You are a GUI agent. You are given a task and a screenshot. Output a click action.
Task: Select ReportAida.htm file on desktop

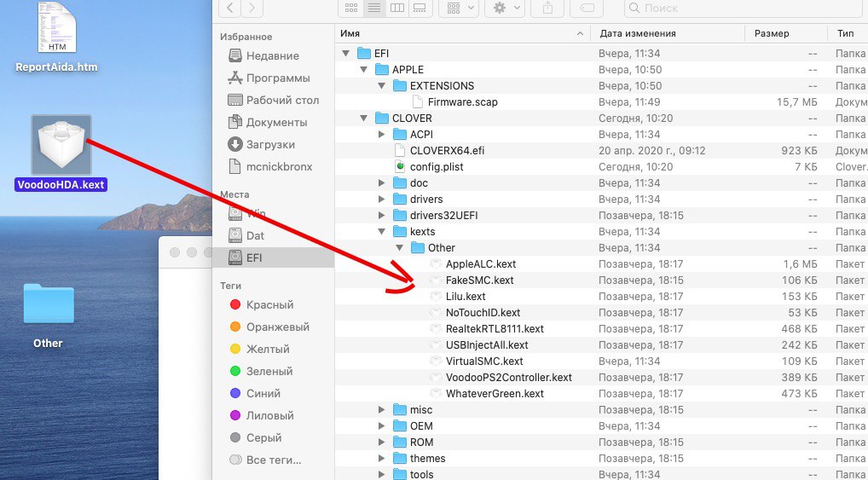56,27
